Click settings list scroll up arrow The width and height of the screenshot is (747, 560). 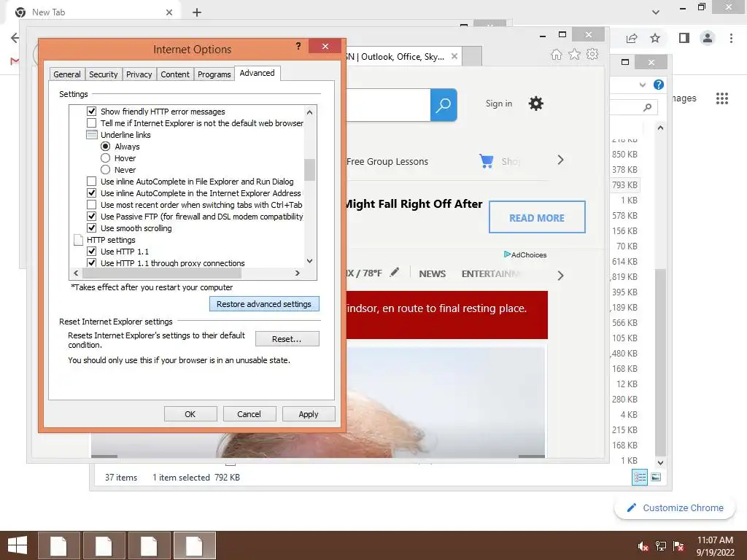pyautogui.click(x=309, y=112)
